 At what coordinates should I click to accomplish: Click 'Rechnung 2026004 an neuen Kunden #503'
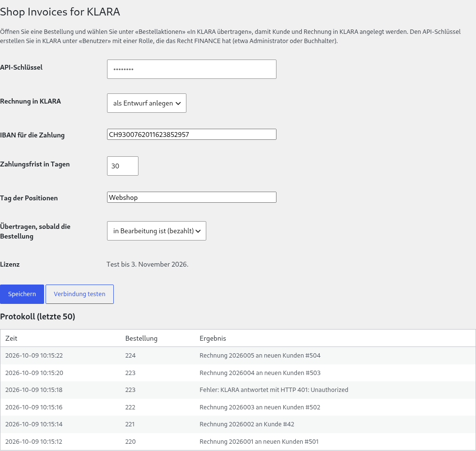click(x=260, y=373)
